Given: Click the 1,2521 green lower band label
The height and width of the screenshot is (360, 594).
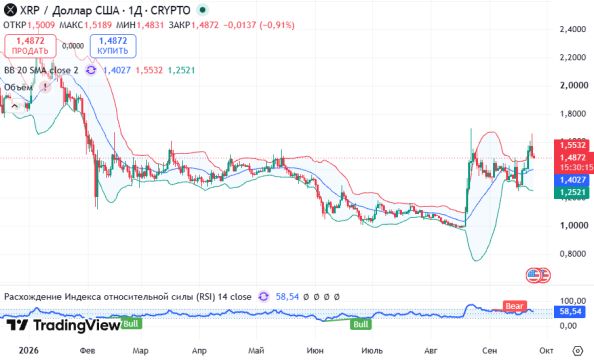Looking at the screenshot, I should [x=572, y=192].
